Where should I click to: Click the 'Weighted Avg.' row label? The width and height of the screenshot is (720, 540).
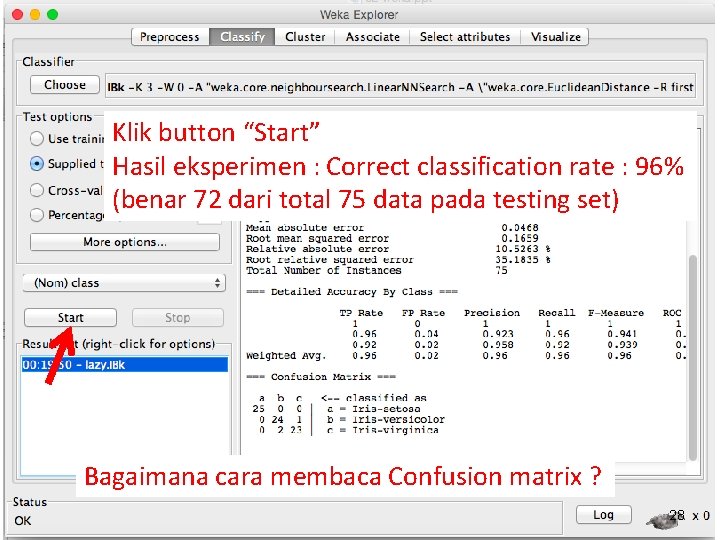(x=286, y=356)
